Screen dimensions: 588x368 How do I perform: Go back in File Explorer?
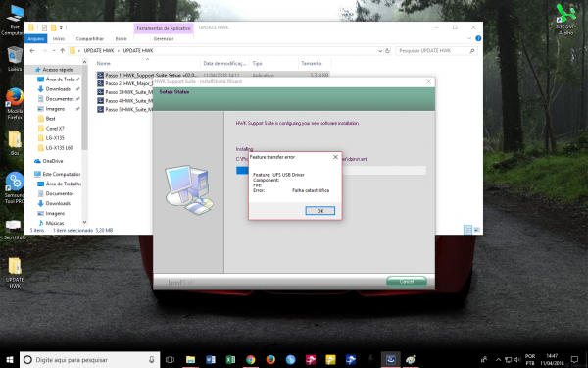click(32, 51)
